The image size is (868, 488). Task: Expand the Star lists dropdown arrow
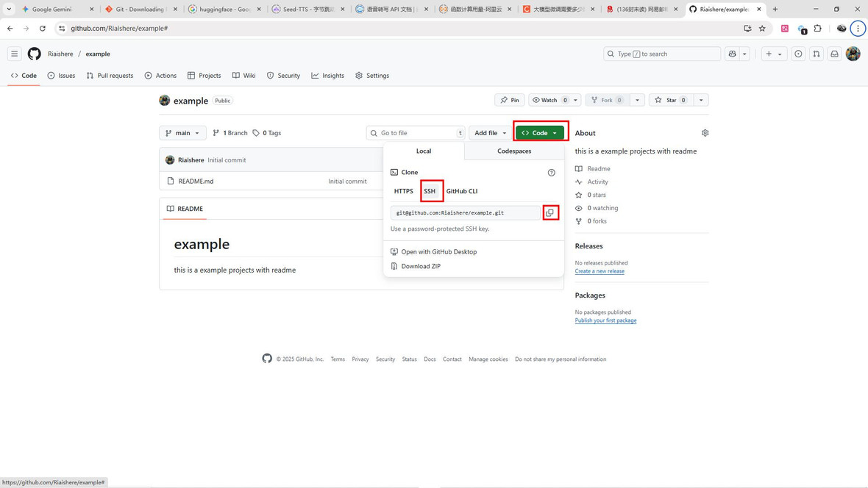click(x=701, y=100)
